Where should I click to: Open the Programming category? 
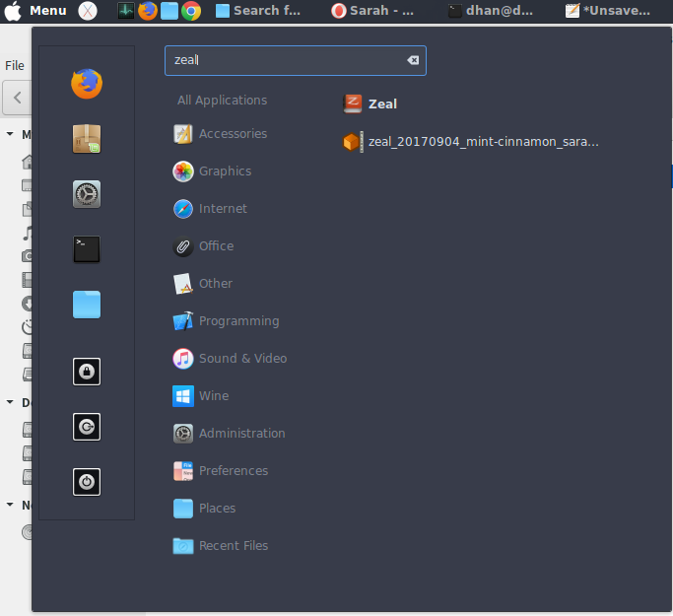[x=227, y=321]
